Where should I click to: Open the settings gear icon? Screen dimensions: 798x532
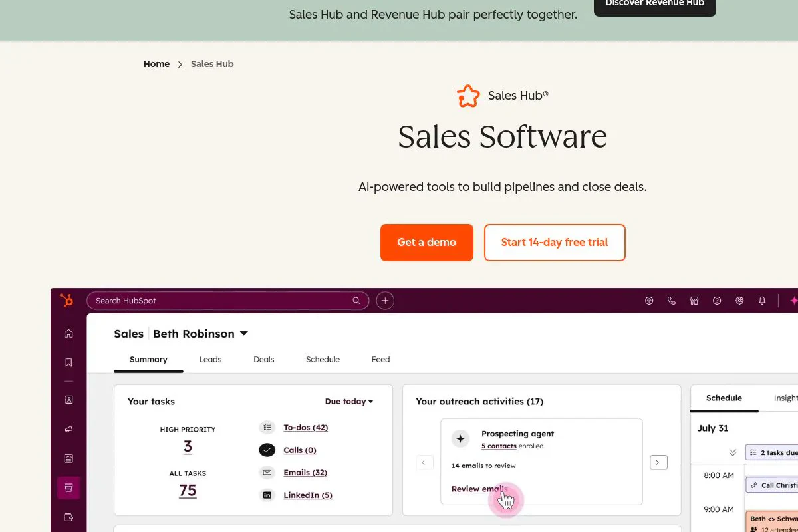(739, 301)
